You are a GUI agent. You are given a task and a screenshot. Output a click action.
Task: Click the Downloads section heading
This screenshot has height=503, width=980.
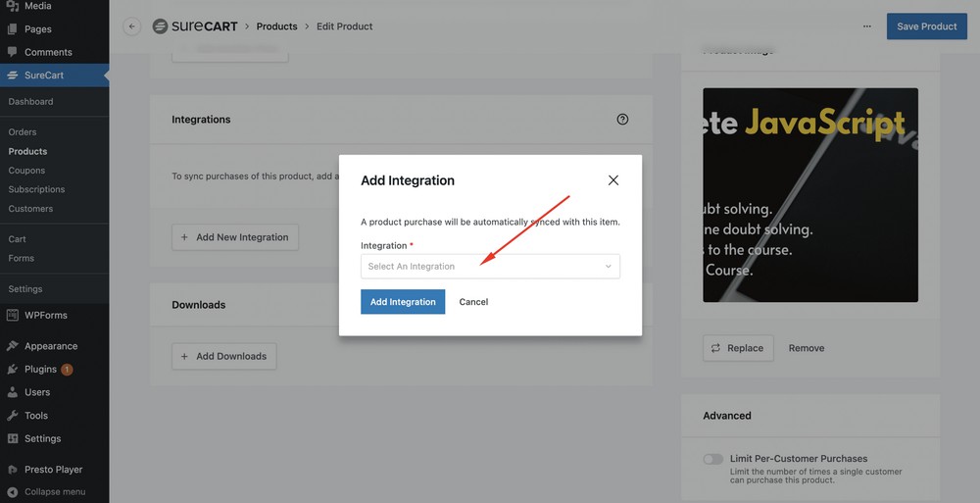tap(199, 305)
